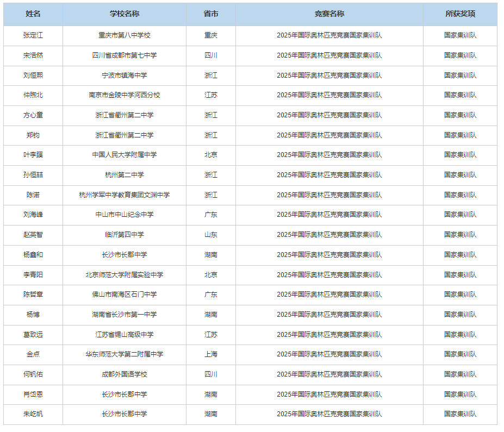Image resolution: width=504 pixels, height=432 pixels.
Task: Click 长沙市长郡中学 in 杨鑫和's row
Action: point(125,255)
